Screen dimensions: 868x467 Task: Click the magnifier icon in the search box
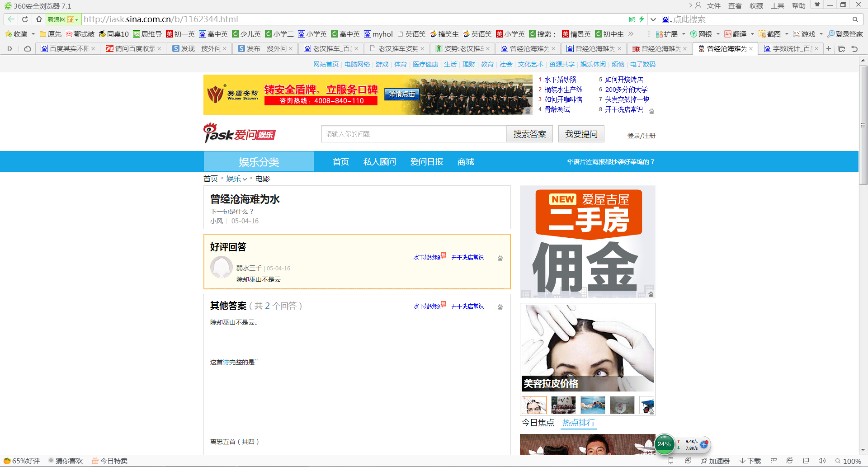(x=855, y=19)
